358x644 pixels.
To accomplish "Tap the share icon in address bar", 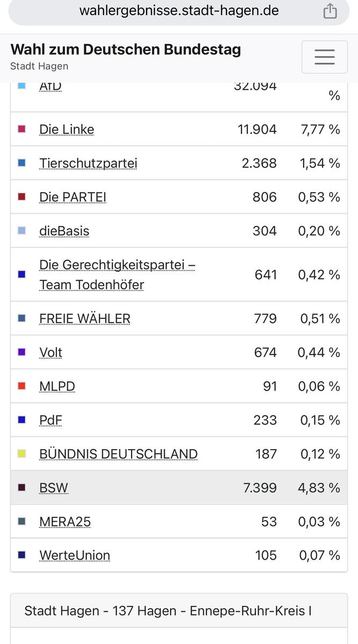I will coord(330,11).
